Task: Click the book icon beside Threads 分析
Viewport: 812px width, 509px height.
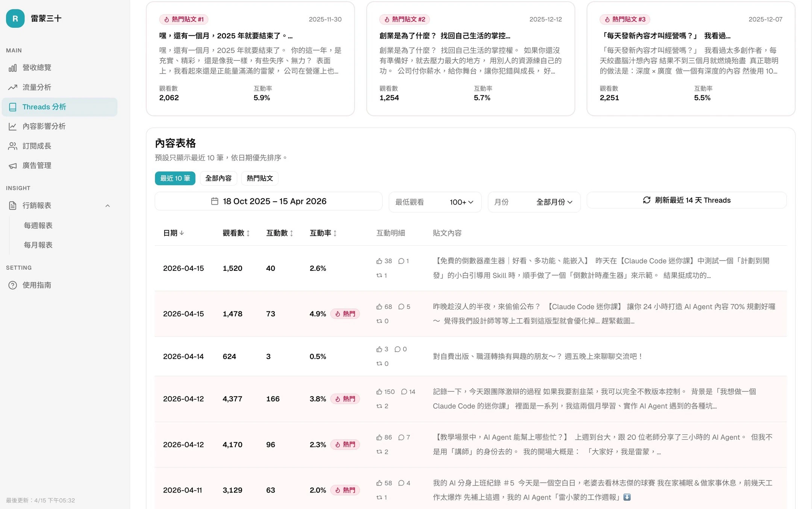Action: coord(13,107)
